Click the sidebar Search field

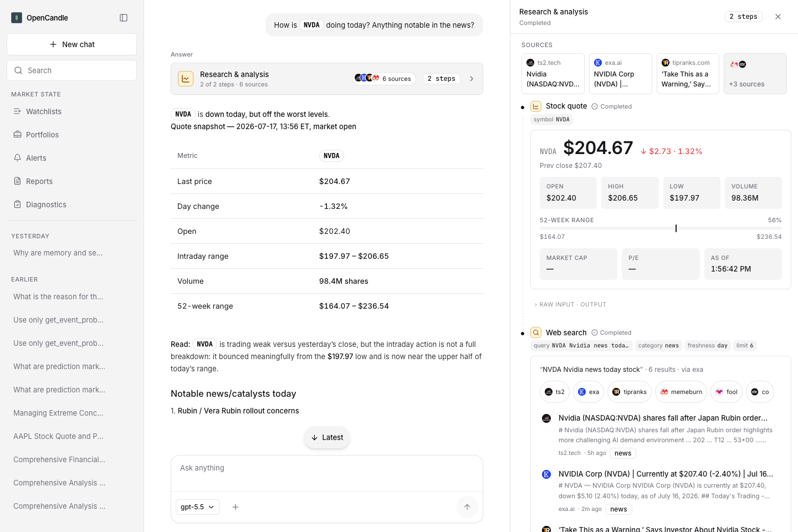(72, 70)
